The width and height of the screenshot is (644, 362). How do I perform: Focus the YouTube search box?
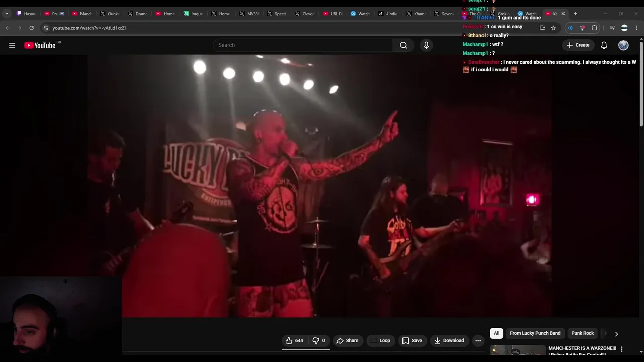pyautogui.click(x=303, y=45)
